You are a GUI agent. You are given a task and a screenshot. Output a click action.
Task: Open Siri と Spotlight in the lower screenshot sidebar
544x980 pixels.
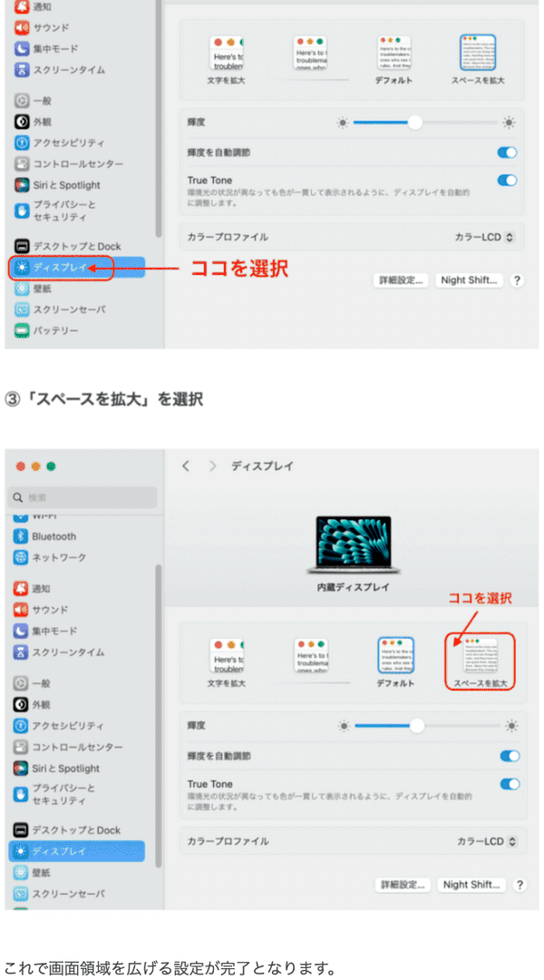coord(66,769)
